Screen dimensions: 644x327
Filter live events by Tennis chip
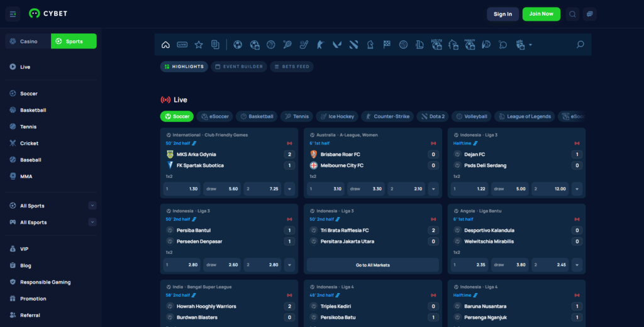(x=297, y=116)
